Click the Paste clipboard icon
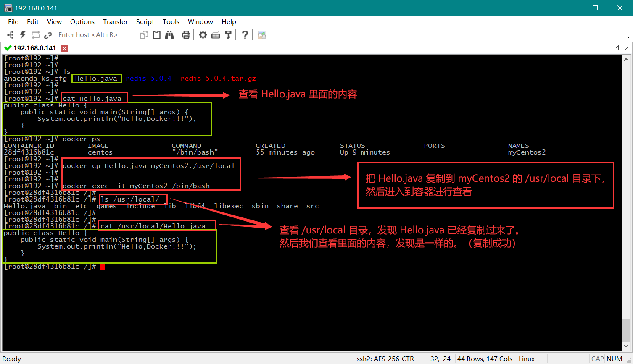 click(x=157, y=35)
